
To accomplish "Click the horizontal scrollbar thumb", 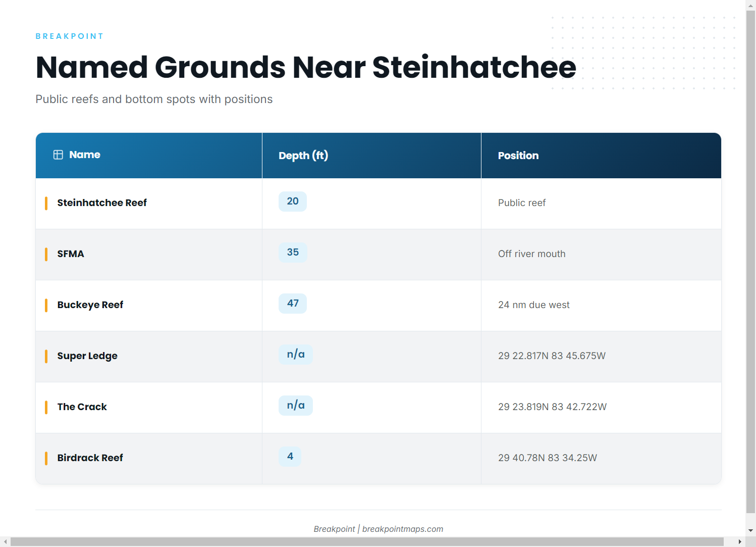I will pyautogui.click(x=367, y=542).
